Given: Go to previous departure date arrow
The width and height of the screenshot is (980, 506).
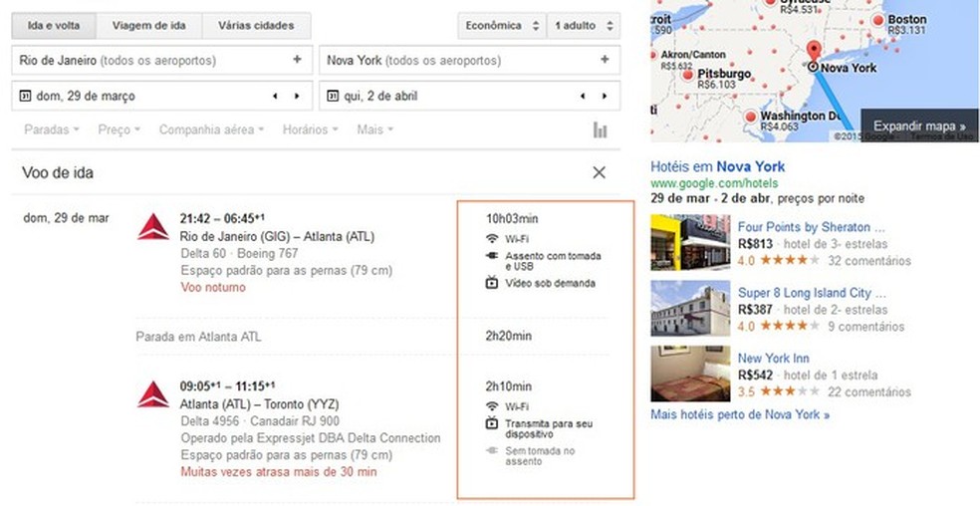Looking at the screenshot, I should pos(274,97).
